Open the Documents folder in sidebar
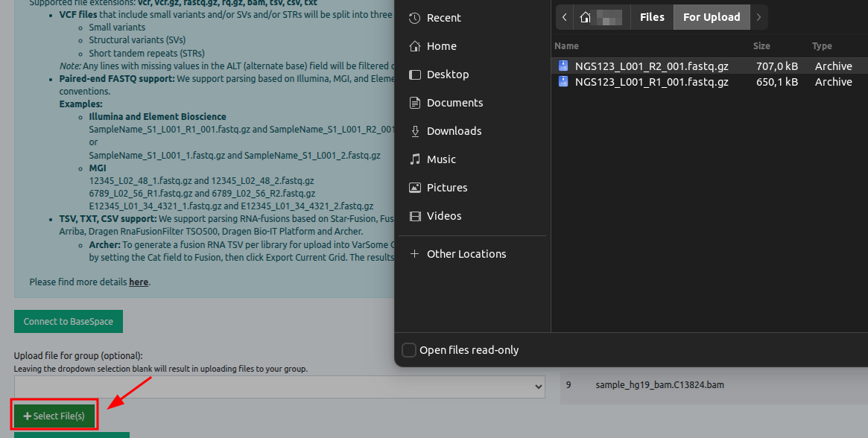 coord(454,103)
